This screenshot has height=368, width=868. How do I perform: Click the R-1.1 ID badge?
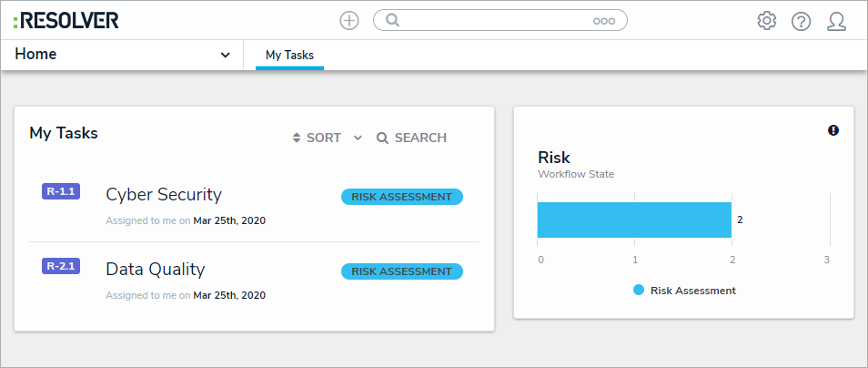pos(61,191)
